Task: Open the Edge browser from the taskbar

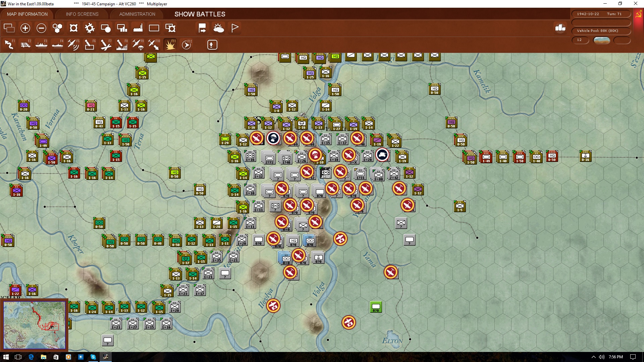Action: [31, 357]
